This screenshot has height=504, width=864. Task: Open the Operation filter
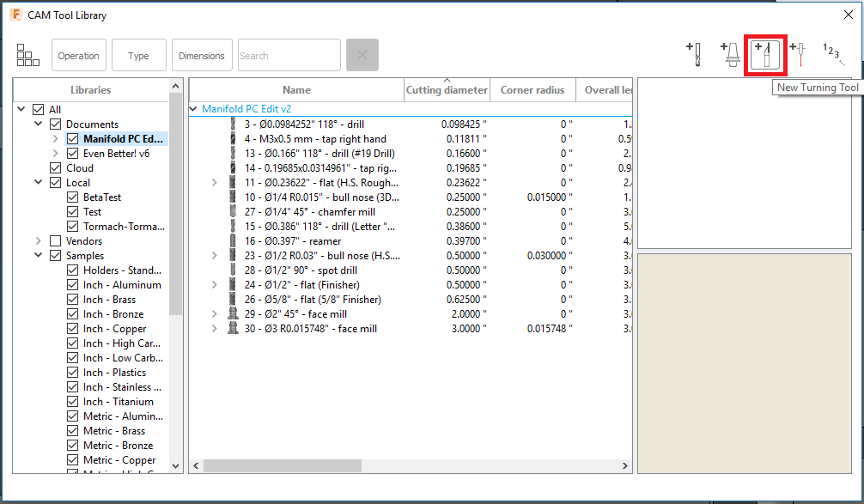pos(79,55)
